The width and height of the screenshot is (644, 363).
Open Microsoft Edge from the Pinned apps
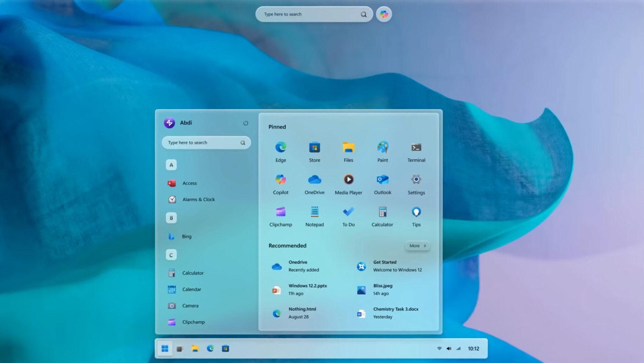click(x=280, y=148)
